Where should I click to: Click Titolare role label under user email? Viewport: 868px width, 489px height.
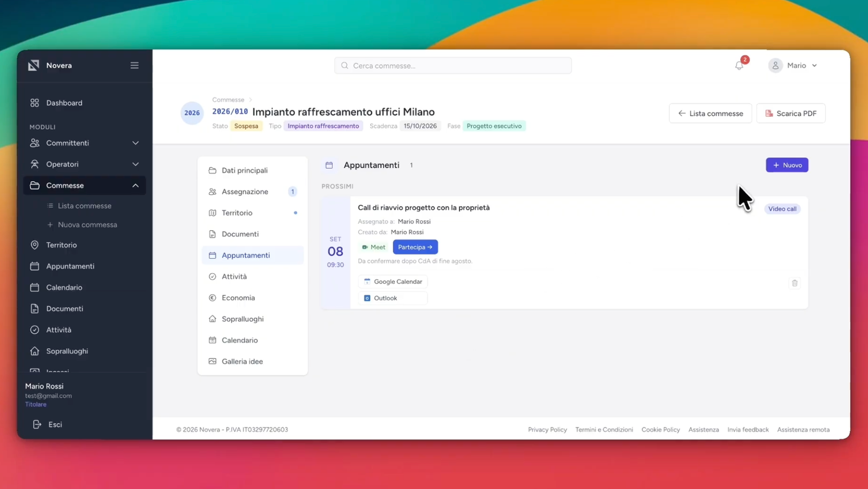(36, 405)
